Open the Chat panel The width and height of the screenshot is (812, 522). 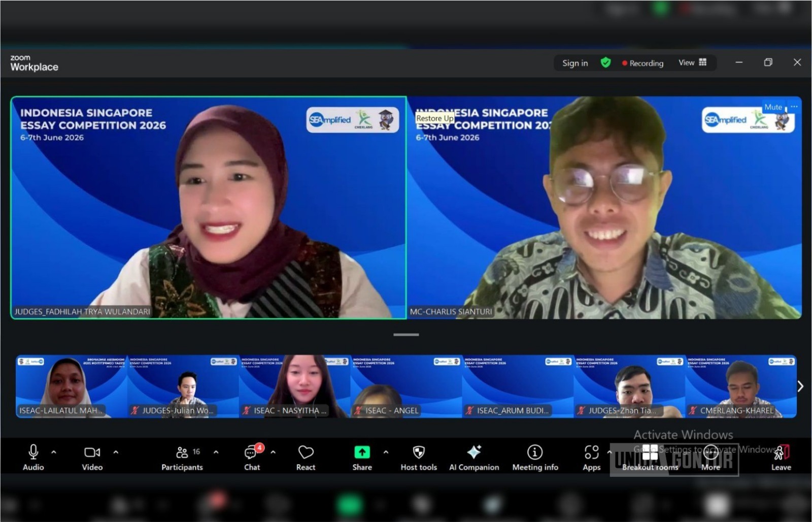[252, 458]
